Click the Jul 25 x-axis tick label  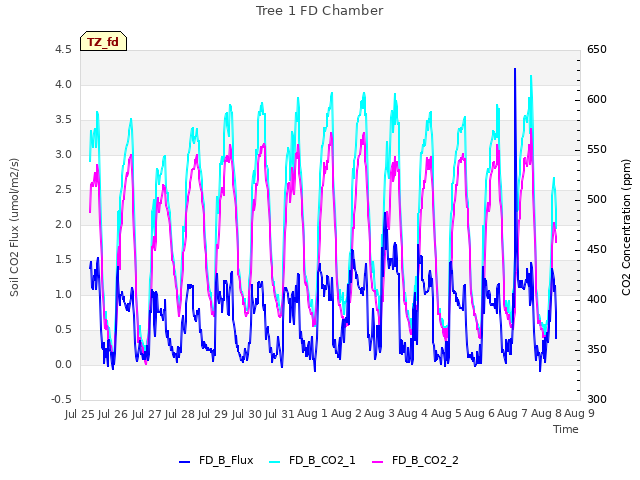(80, 413)
